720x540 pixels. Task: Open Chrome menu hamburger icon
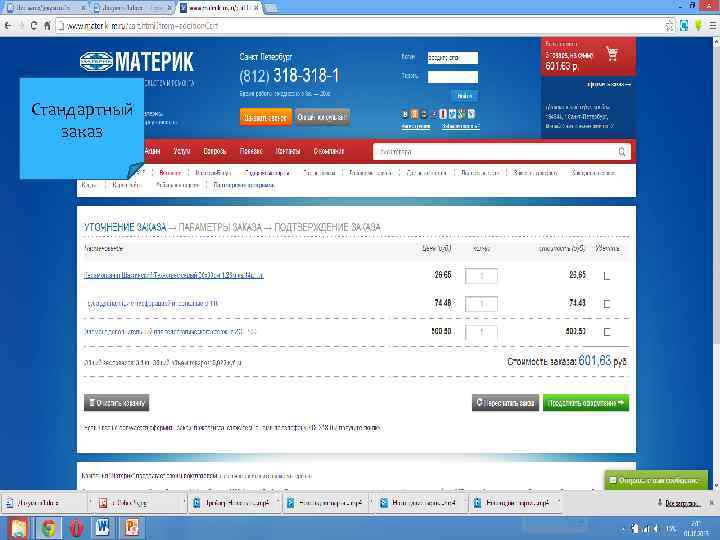(x=713, y=26)
